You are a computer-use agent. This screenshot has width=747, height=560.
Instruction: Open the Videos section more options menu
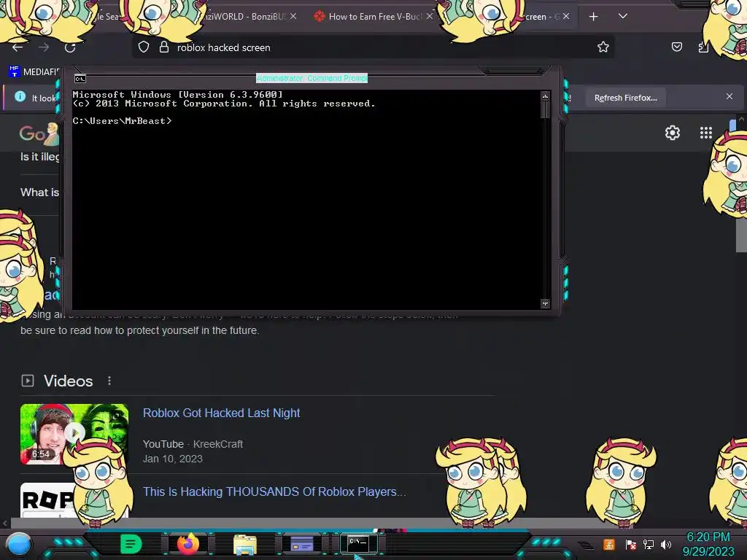(109, 381)
